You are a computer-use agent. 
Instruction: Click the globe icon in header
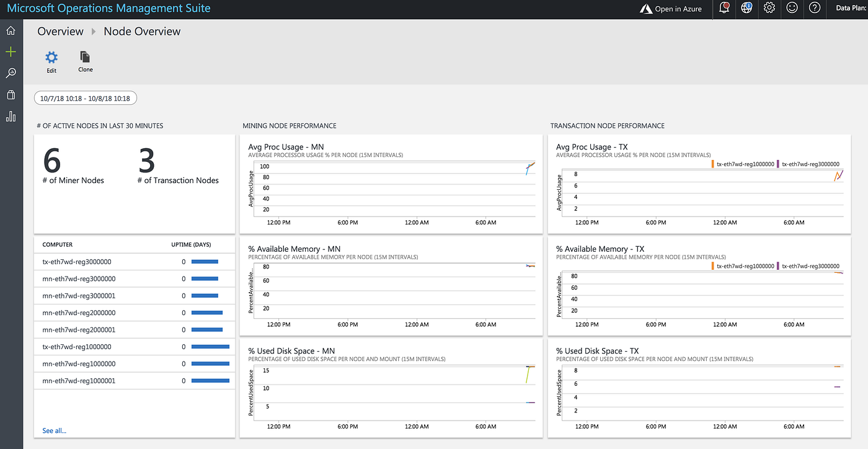tap(746, 8)
